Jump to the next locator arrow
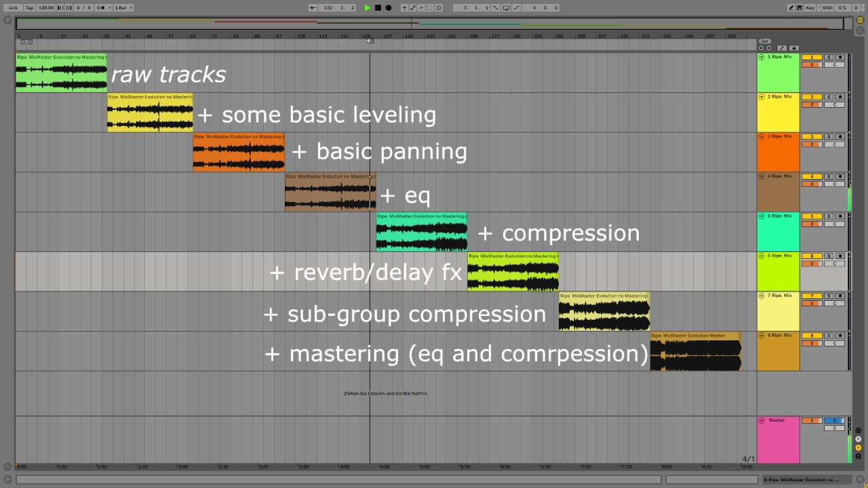The image size is (868, 488). point(768,48)
